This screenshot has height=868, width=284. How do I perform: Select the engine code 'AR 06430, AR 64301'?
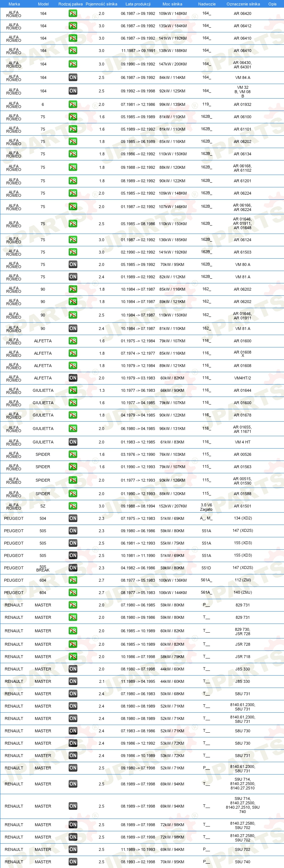[x=242, y=64]
